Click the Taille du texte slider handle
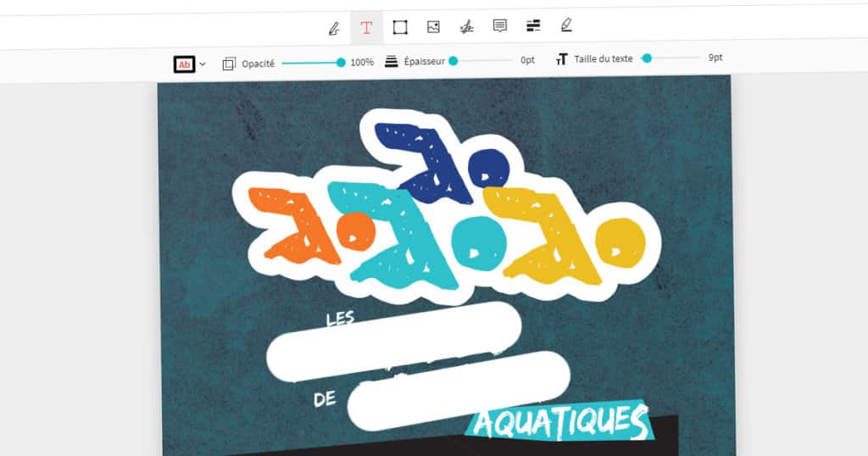This screenshot has width=868, height=456. (647, 58)
